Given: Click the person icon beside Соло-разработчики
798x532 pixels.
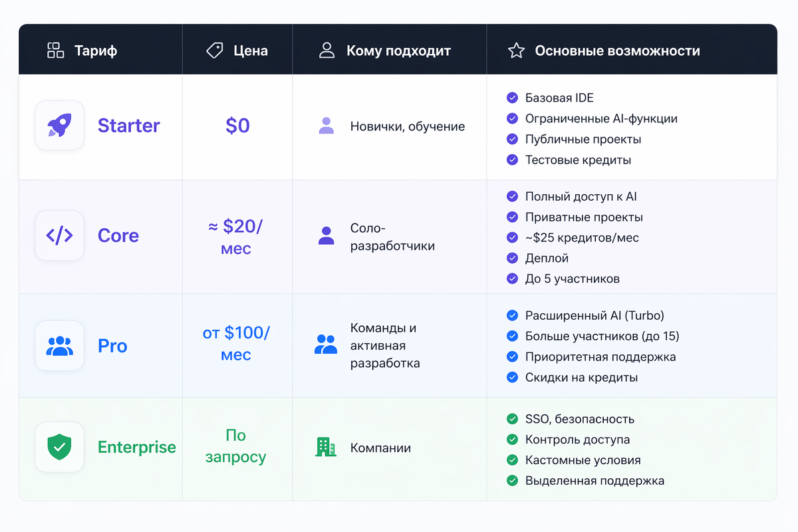Looking at the screenshot, I should [326, 236].
